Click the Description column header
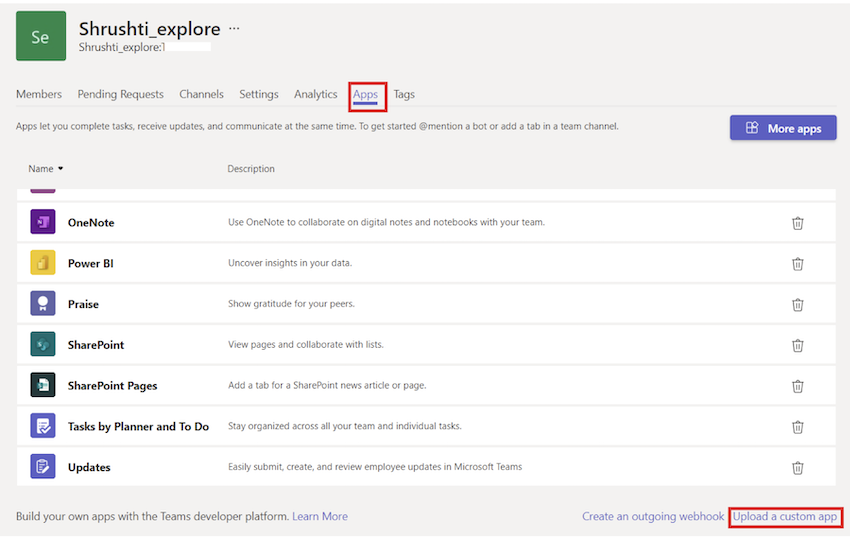850x538 pixels. (251, 169)
